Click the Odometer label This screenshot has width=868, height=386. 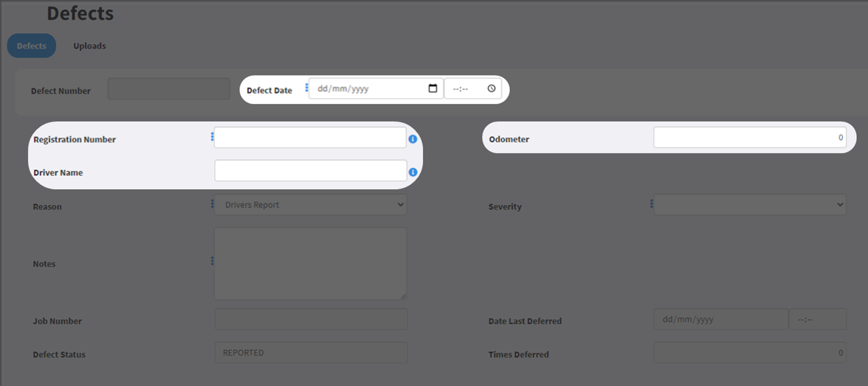509,140
